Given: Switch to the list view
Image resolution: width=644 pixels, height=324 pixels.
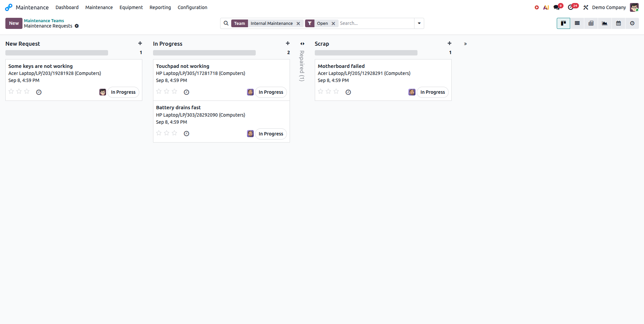Looking at the screenshot, I should (577, 23).
